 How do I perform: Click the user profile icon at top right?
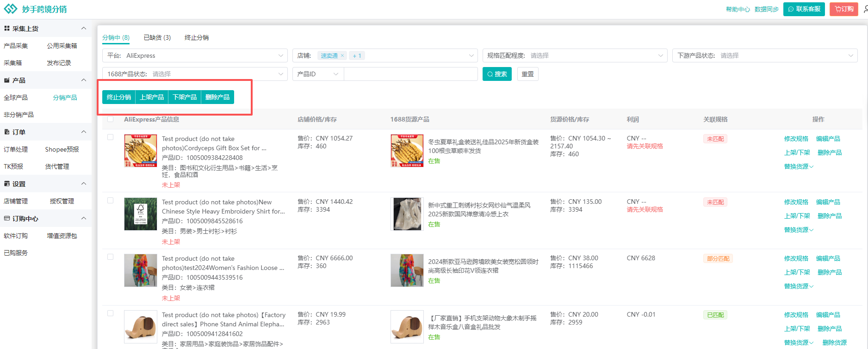[865, 9]
